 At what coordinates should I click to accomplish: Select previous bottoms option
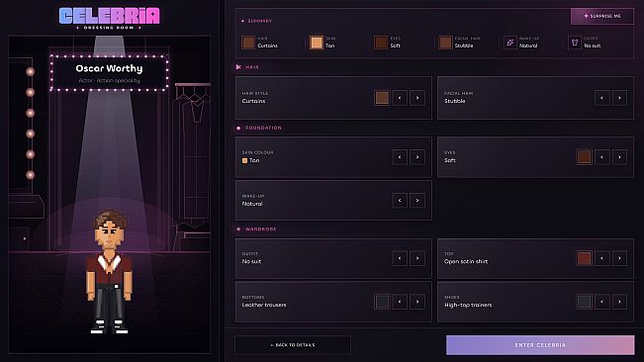pyautogui.click(x=400, y=302)
